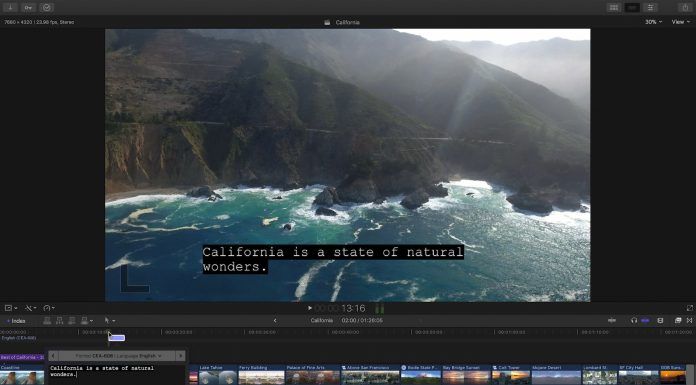Click the English (CEA-608) caption lane label

point(19,338)
